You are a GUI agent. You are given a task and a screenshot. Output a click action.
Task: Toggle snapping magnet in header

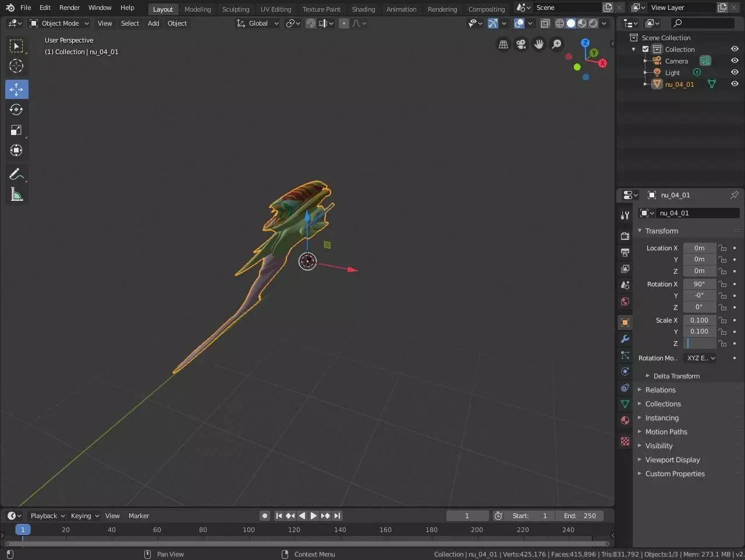pyautogui.click(x=311, y=23)
